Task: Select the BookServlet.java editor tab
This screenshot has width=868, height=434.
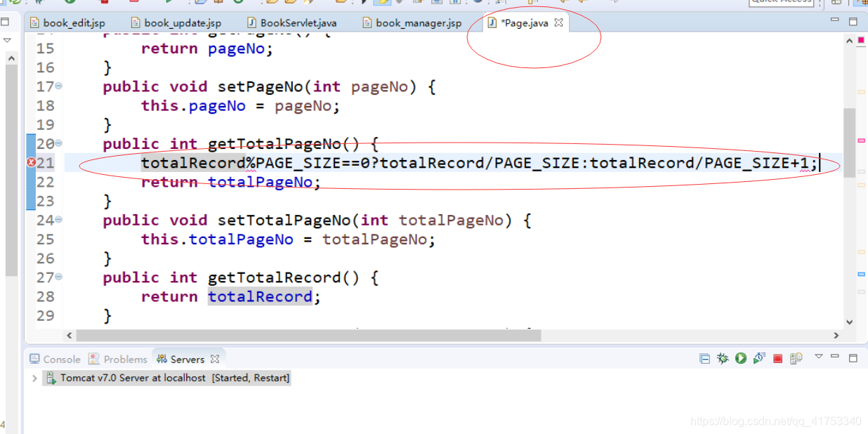Action: (x=291, y=23)
